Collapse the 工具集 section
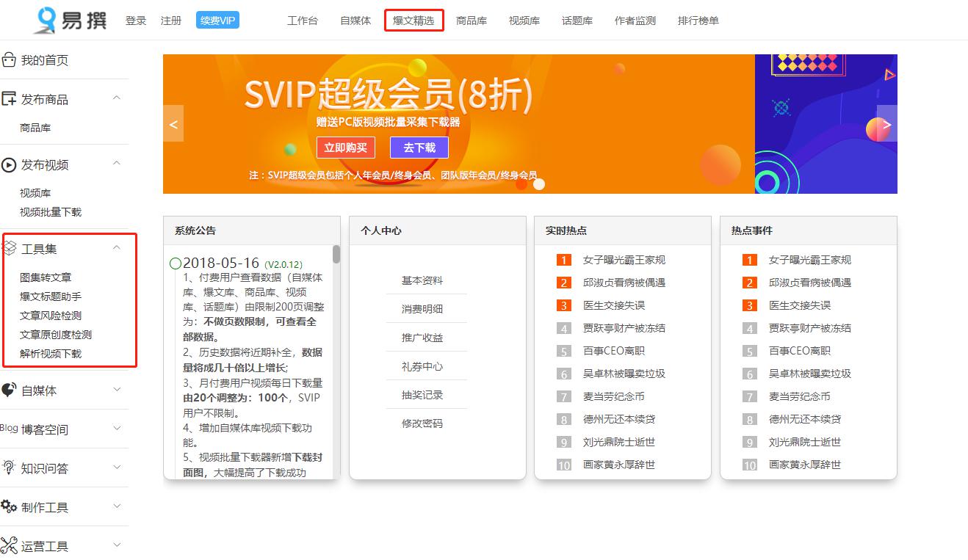 (x=114, y=248)
